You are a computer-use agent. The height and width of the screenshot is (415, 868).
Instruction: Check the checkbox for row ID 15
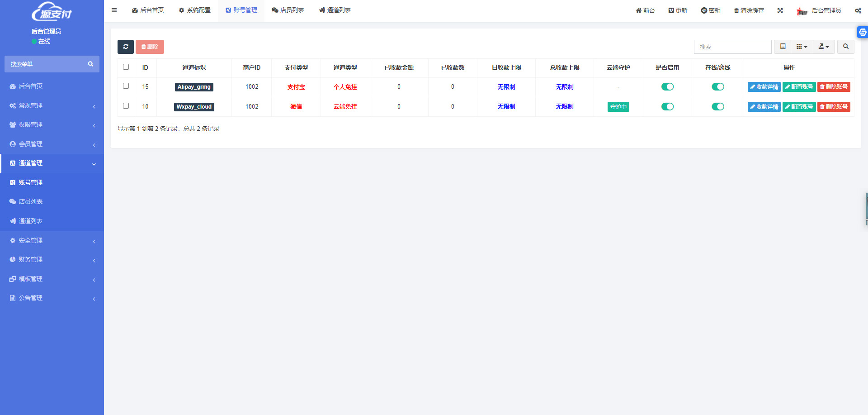pyautogui.click(x=126, y=86)
